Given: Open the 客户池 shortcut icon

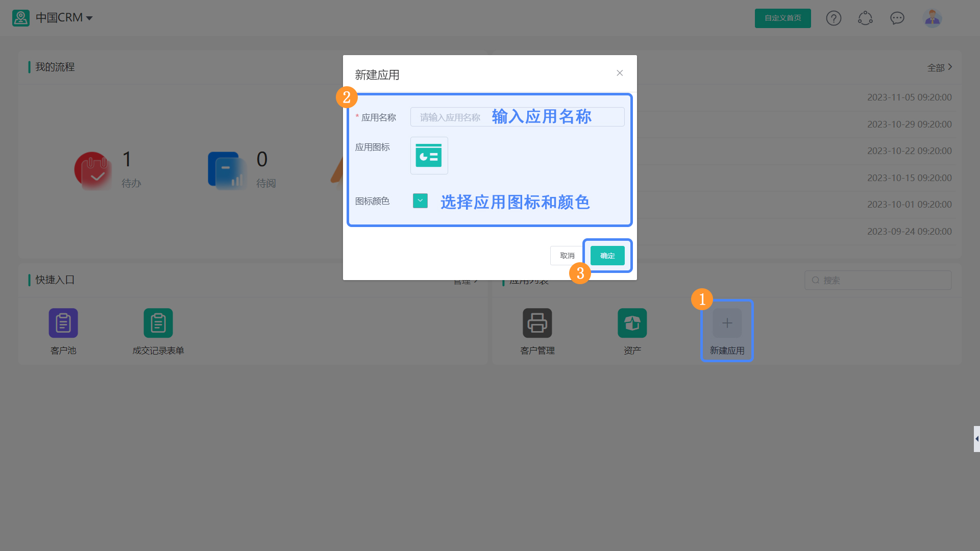Looking at the screenshot, I should point(63,323).
